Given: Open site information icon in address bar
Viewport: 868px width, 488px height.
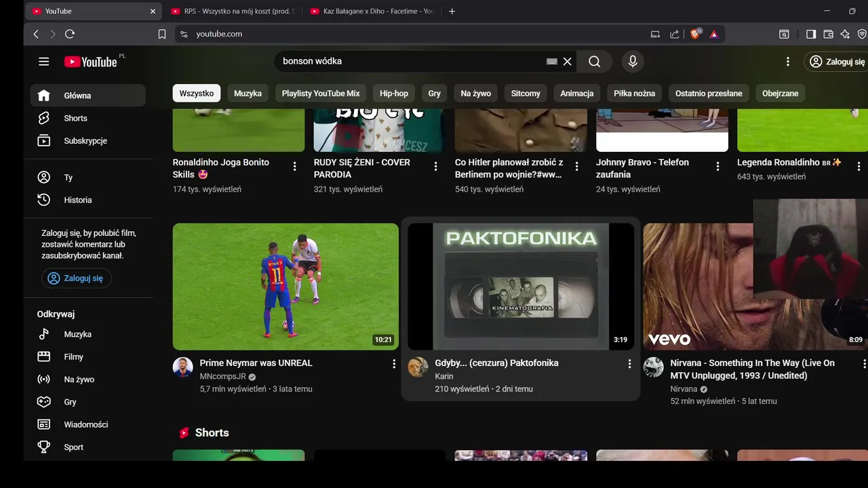Looking at the screenshot, I should point(183,34).
